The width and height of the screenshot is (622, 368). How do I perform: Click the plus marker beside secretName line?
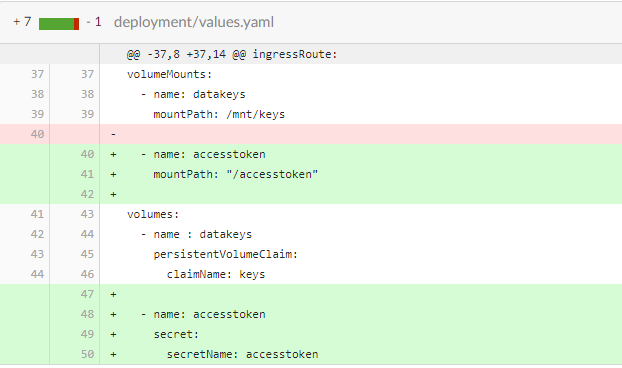click(x=113, y=354)
